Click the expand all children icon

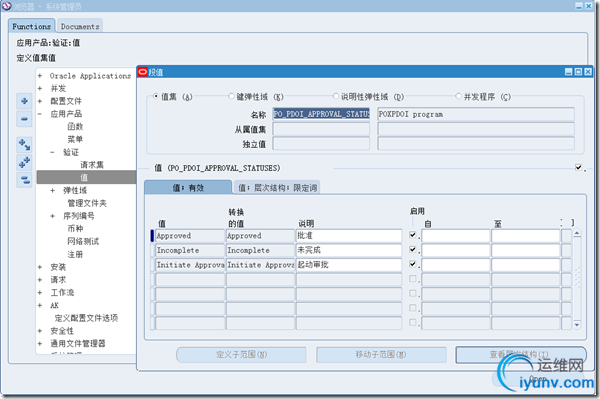(x=24, y=145)
